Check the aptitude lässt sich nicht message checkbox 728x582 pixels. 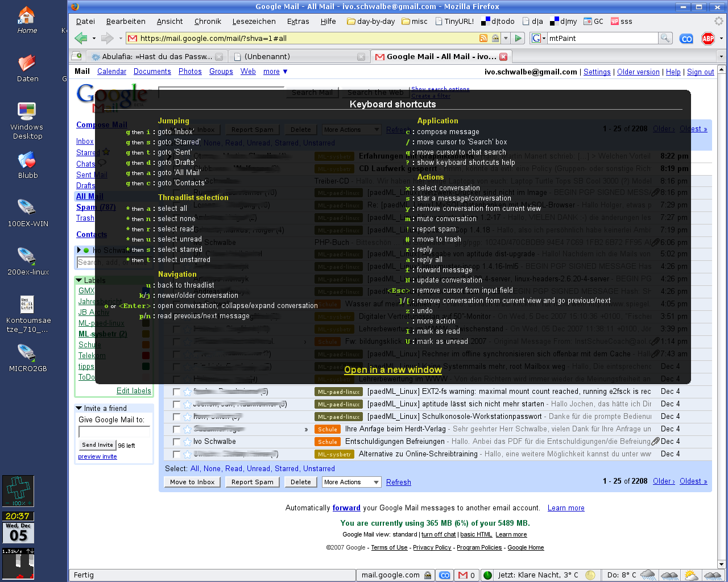pyautogui.click(x=177, y=405)
